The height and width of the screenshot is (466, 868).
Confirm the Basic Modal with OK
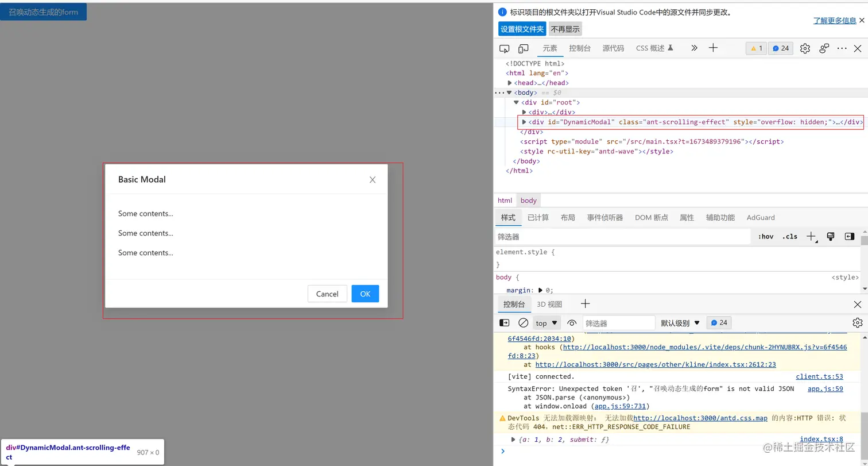pos(365,294)
